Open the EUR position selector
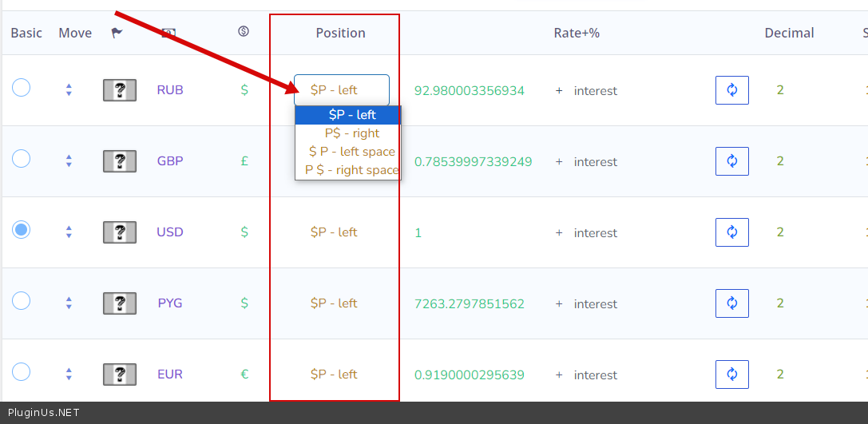 (334, 374)
